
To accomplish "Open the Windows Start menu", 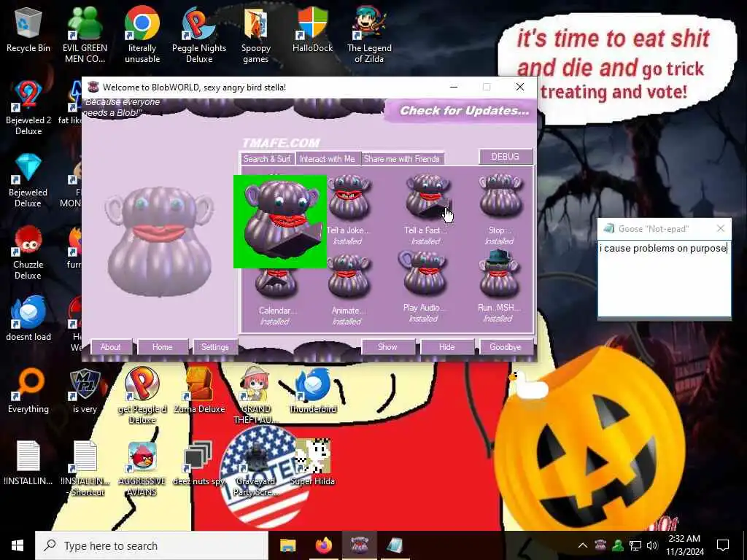I will click(18, 545).
